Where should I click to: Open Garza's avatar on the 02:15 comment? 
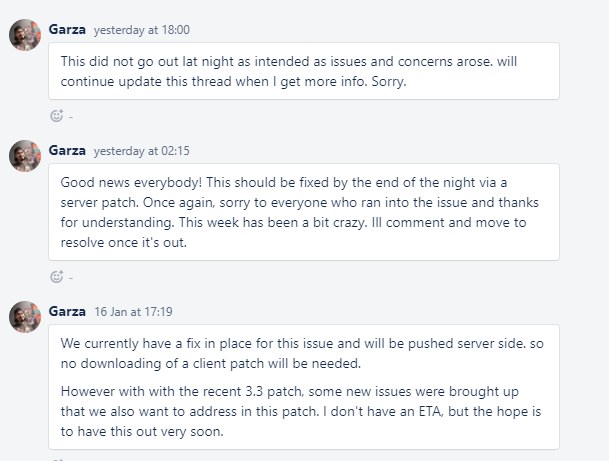(25, 156)
